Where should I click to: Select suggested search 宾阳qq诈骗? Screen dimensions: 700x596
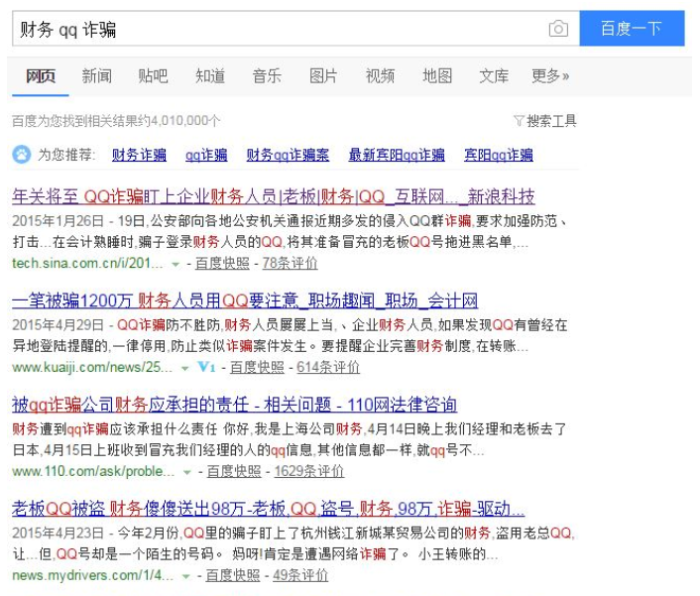pos(498,155)
